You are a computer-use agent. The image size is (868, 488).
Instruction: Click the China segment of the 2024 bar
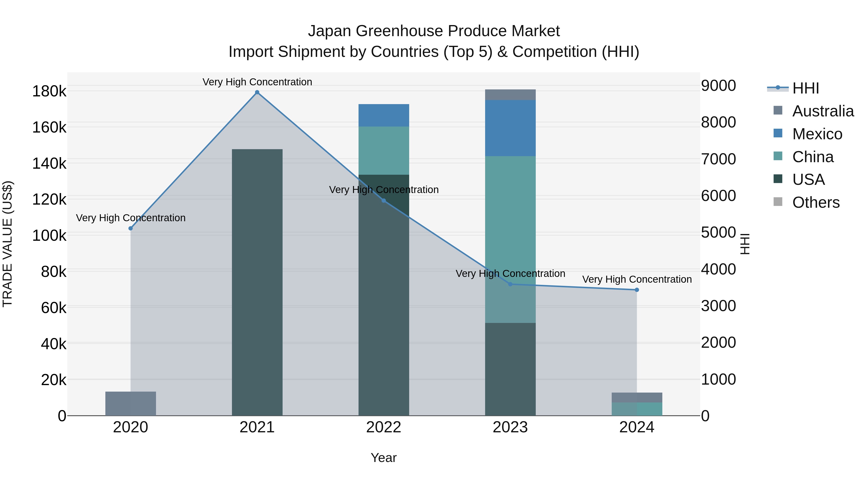(x=637, y=409)
